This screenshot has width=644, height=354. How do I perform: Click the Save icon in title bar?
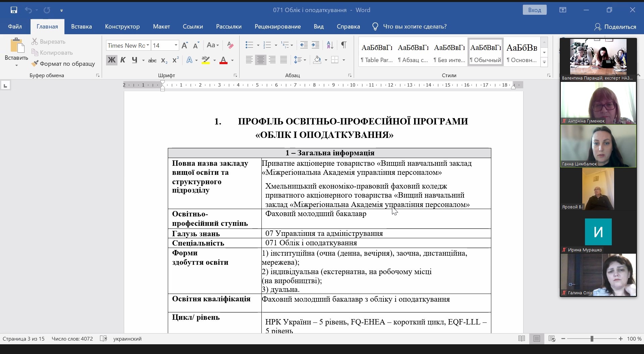tap(14, 10)
